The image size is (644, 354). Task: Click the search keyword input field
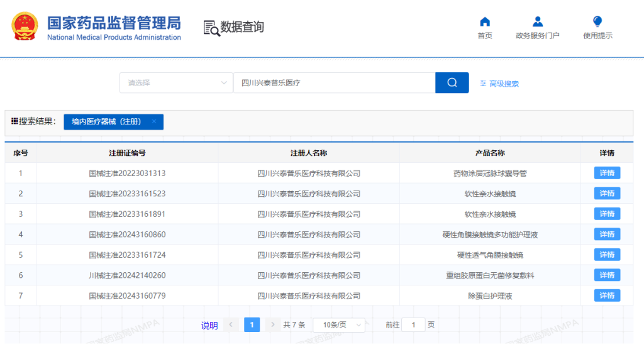coord(335,82)
